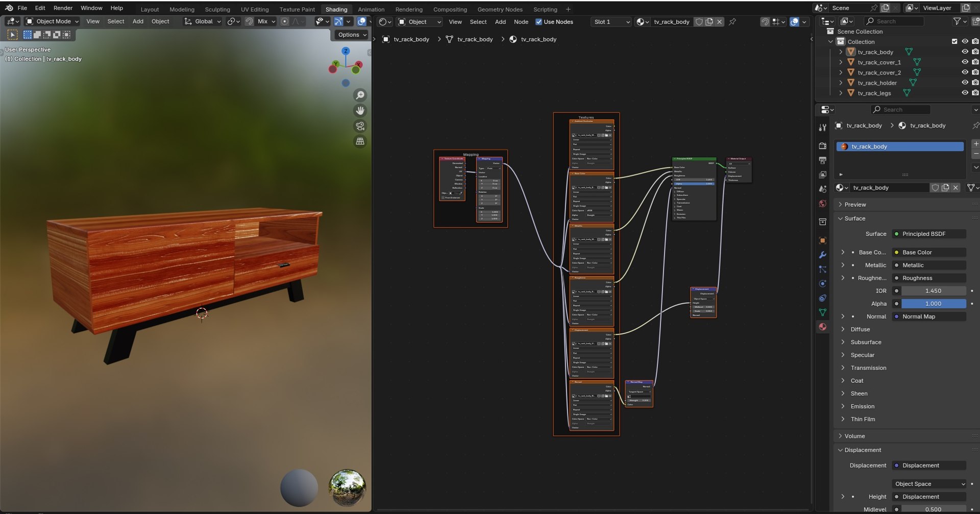Open the Slot 1 dropdown

(611, 22)
